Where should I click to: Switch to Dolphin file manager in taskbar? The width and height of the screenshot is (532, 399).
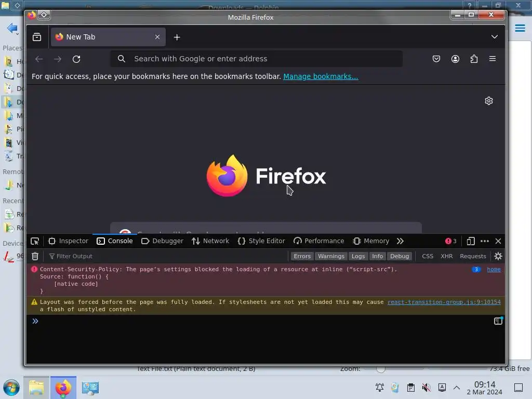tap(36, 388)
